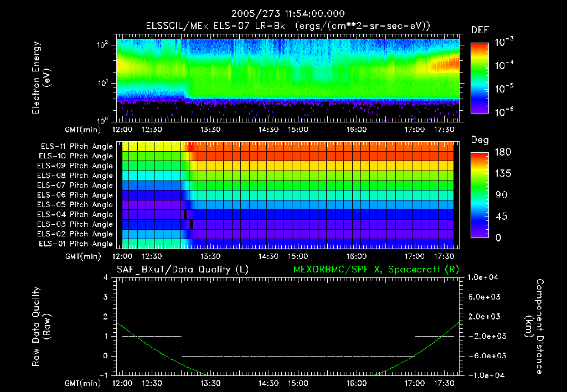This screenshot has height=392, width=567.
Task: Click the 17:30 tick under bottom plot
Action: 444,383
